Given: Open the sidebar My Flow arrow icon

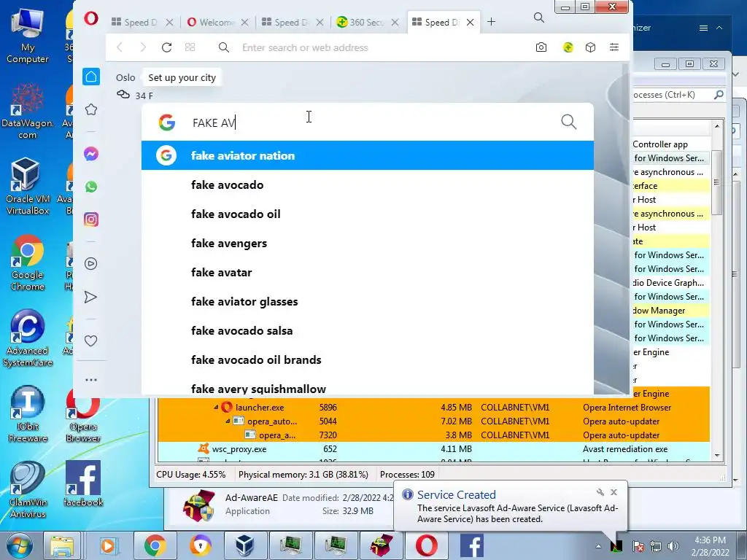Looking at the screenshot, I should [91, 297].
